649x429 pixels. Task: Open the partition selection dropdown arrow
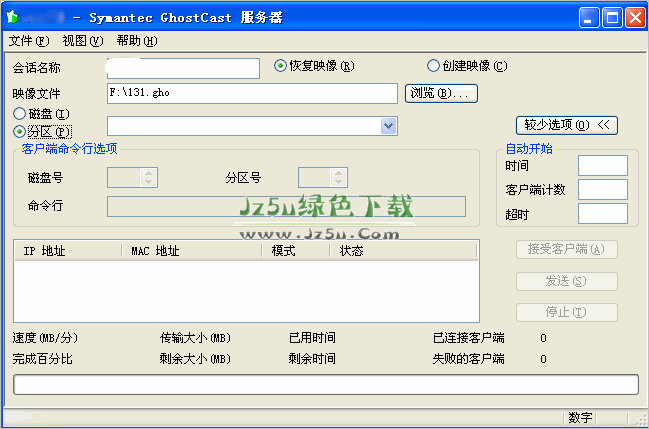tap(388, 126)
